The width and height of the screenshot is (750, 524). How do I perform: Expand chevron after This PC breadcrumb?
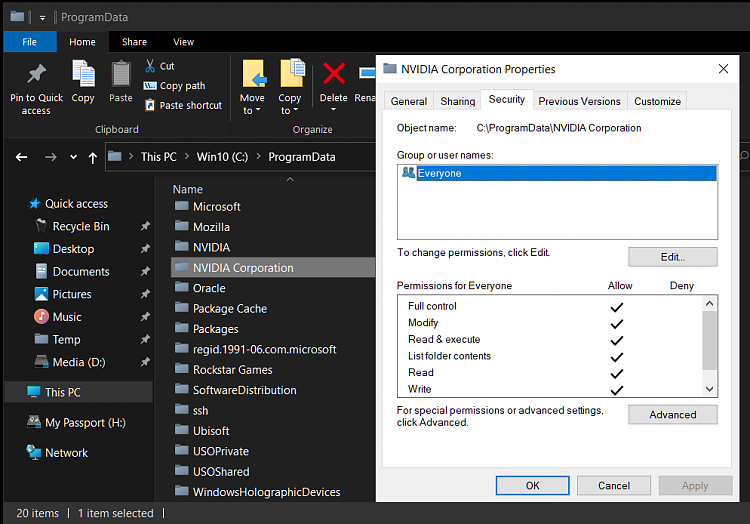[x=187, y=156]
